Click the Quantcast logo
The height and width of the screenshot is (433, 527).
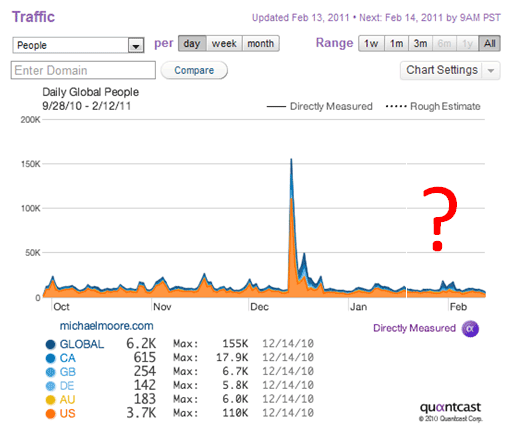tap(450, 407)
